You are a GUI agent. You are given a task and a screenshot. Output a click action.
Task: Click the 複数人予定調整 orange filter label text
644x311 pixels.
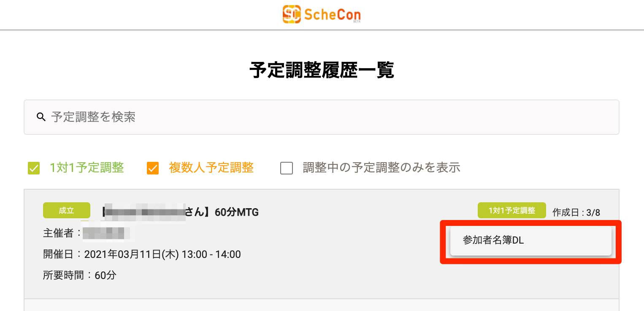[x=211, y=168]
